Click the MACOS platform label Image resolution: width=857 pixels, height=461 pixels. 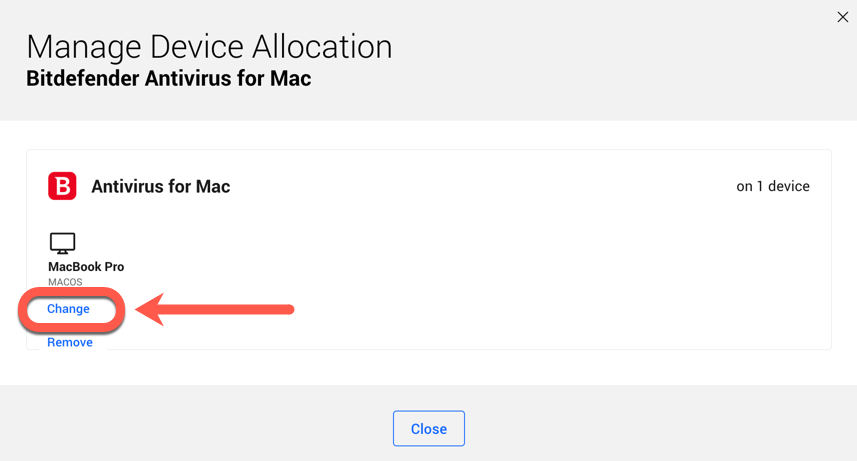tap(65, 282)
